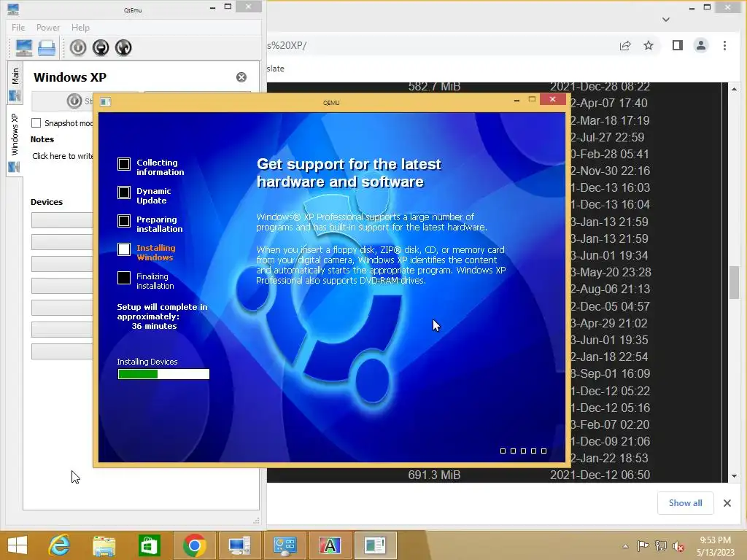Select the Windows XP vertical tab

click(15, 141)
